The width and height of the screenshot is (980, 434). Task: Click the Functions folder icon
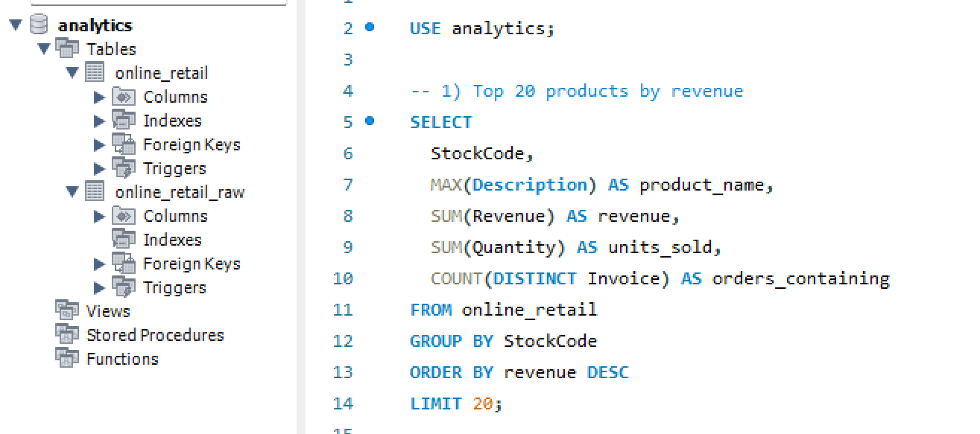67,359
